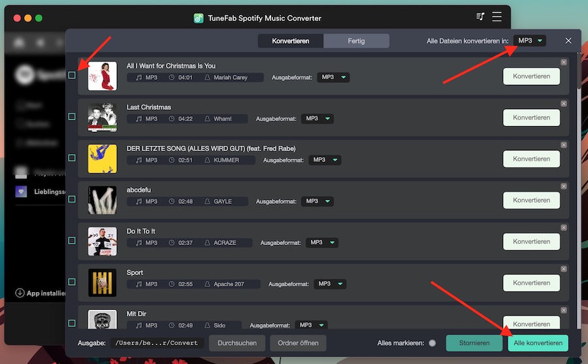Click the output path field /Users/be...r/Convert
Viewport: 588px width, 364px height.
157,343
